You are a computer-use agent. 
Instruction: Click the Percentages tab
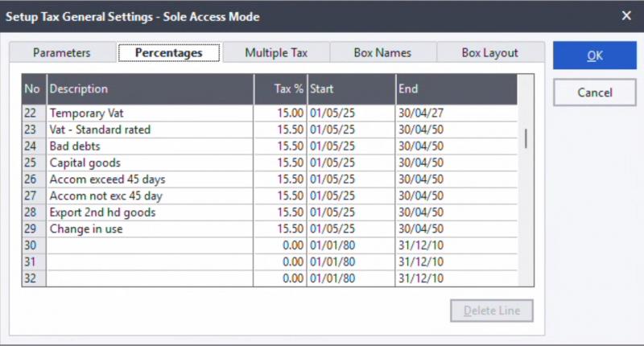(x=169, y=53)
